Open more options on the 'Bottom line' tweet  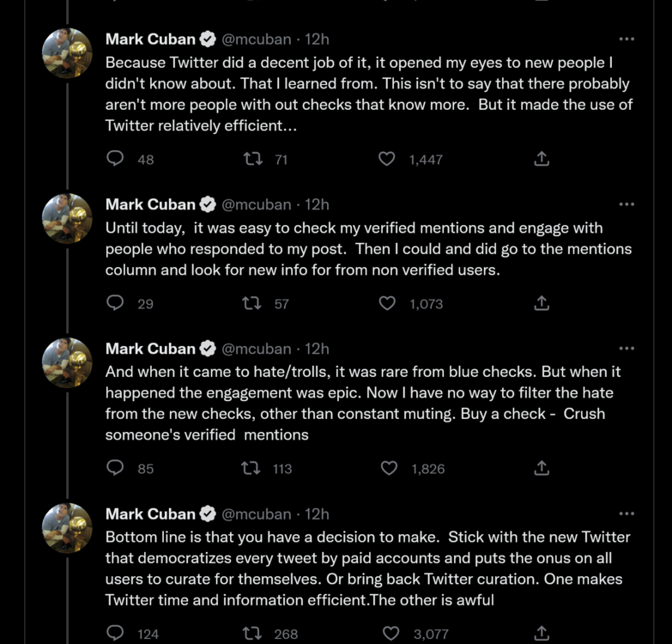click(x=627, y=513)
